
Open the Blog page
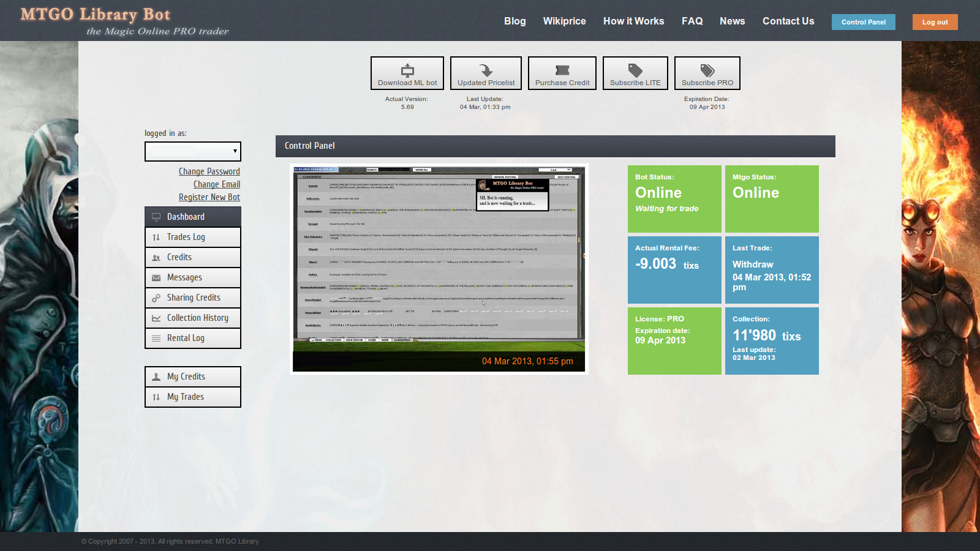coord(514,21)
